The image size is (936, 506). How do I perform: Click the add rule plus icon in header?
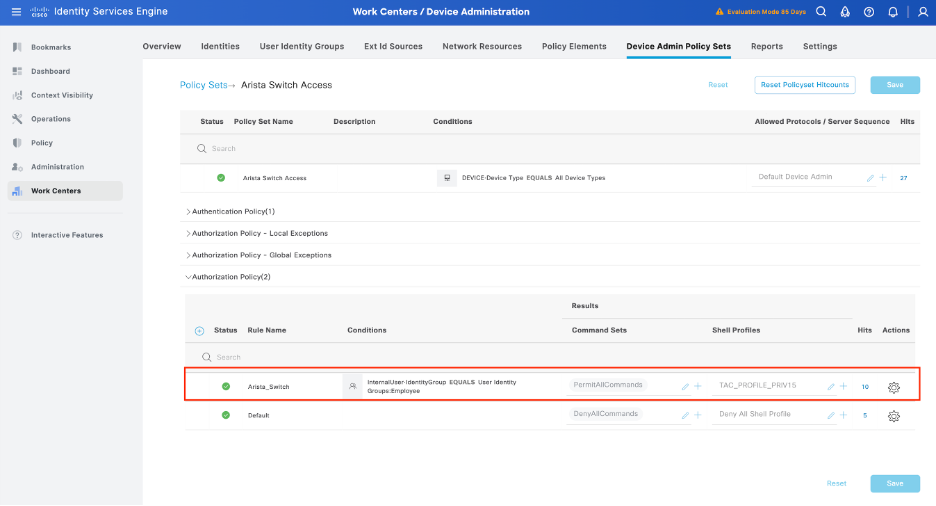[199, 330]
